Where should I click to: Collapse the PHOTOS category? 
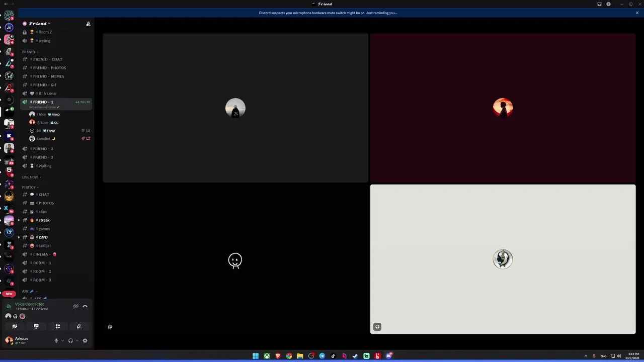(x=30, y=187)
